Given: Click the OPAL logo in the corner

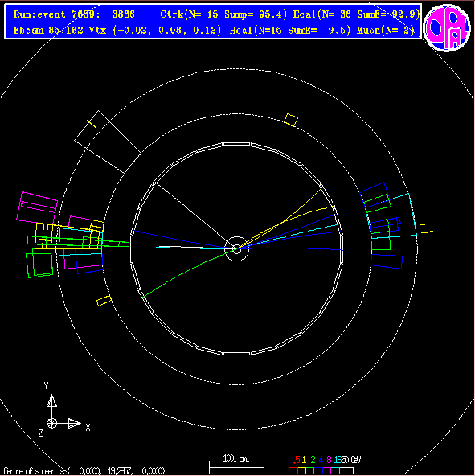Looking at the screenshot, I should coord(447,27).
